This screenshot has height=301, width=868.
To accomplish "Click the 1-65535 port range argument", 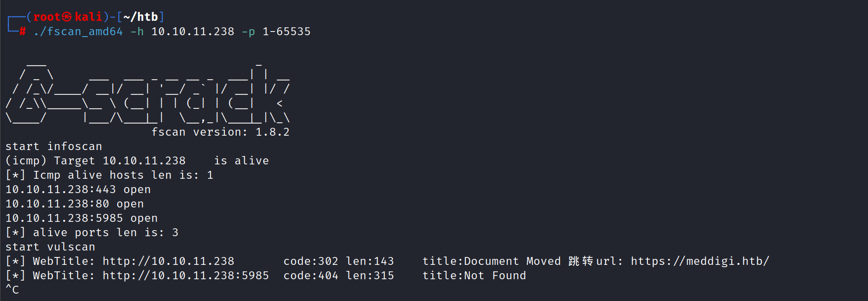I will point(286,31).
